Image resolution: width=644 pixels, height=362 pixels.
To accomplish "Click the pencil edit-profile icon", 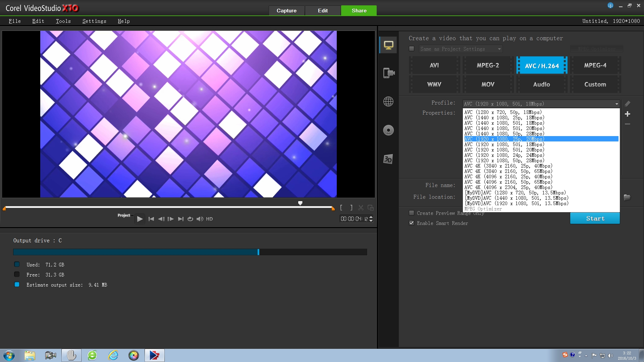I will pos(628,104).
